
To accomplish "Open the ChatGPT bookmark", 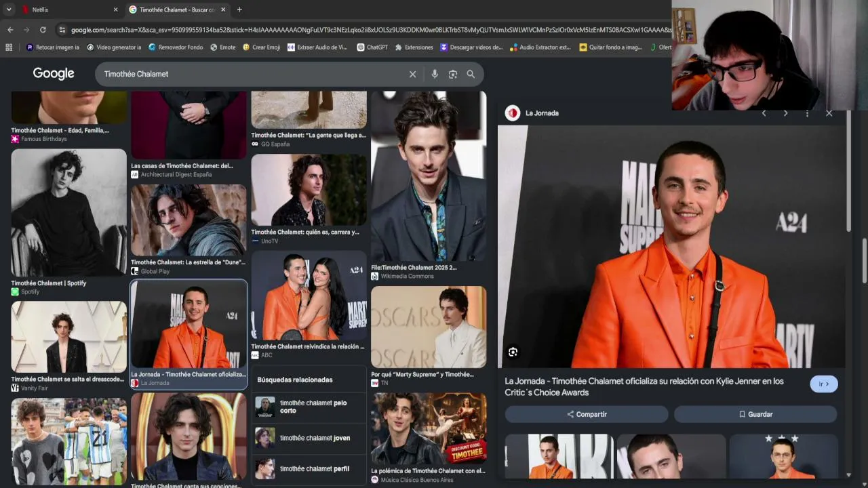I will pyautogui.click(x=372, y=47).
